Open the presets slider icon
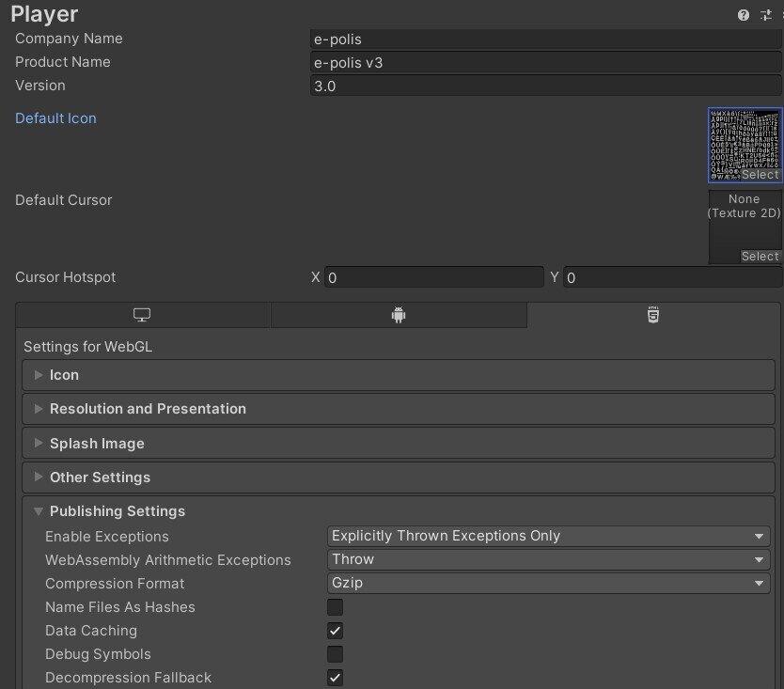The width and height of the screenshot is (784, 689). coord(765,15)
